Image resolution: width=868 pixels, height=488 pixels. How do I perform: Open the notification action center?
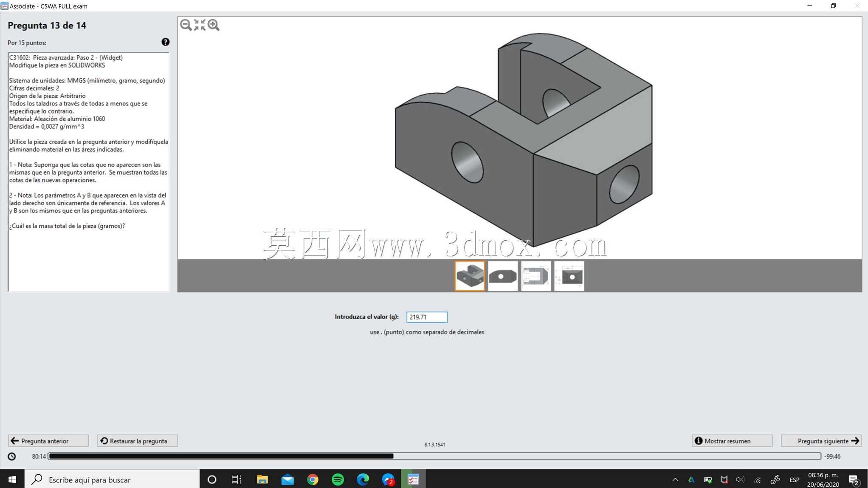[854, 480]
